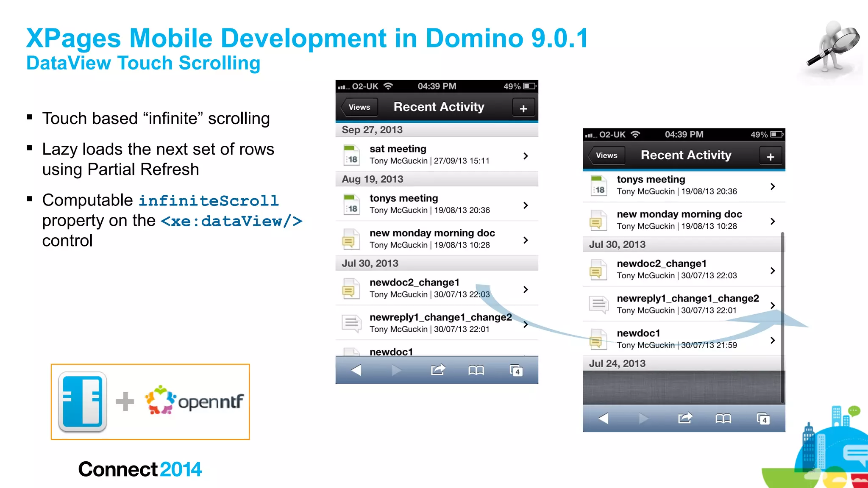Click the blue Domino Designer logo
Screen dimensions: 868x488
82,402
